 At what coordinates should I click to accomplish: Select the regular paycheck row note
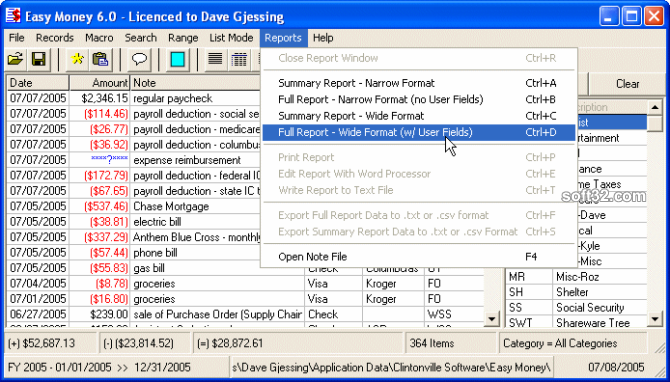tap(173, 98)
